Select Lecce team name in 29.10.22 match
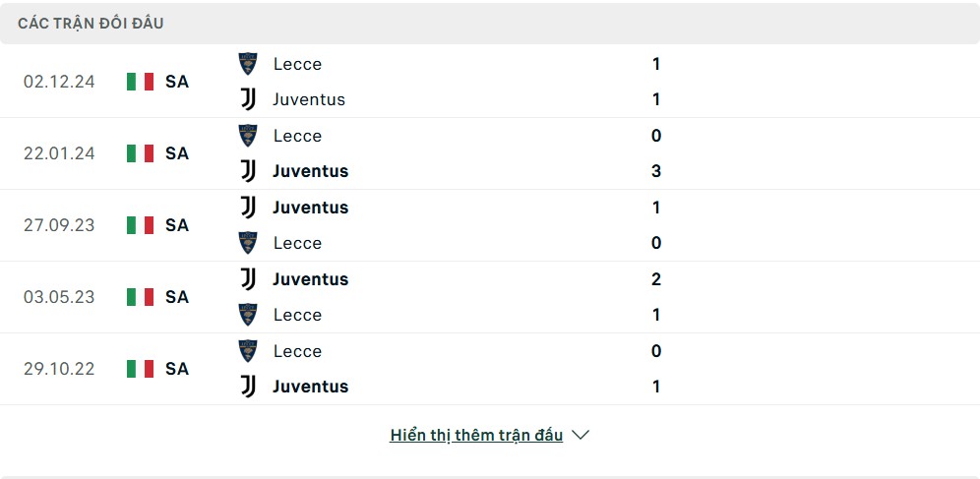980x479 pixels. click(x=297, y=351)
